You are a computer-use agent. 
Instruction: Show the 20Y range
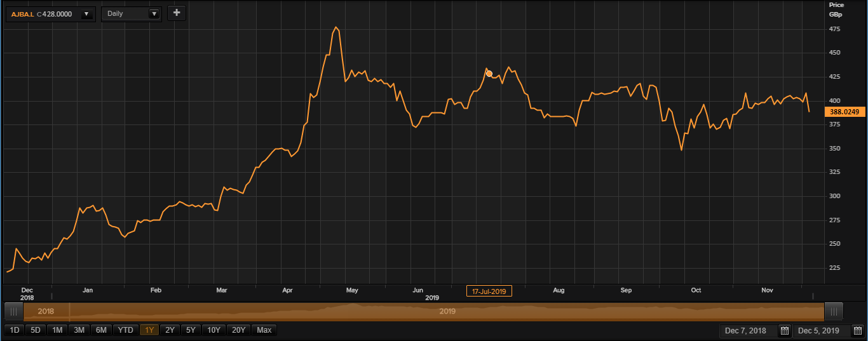point(239,330)
